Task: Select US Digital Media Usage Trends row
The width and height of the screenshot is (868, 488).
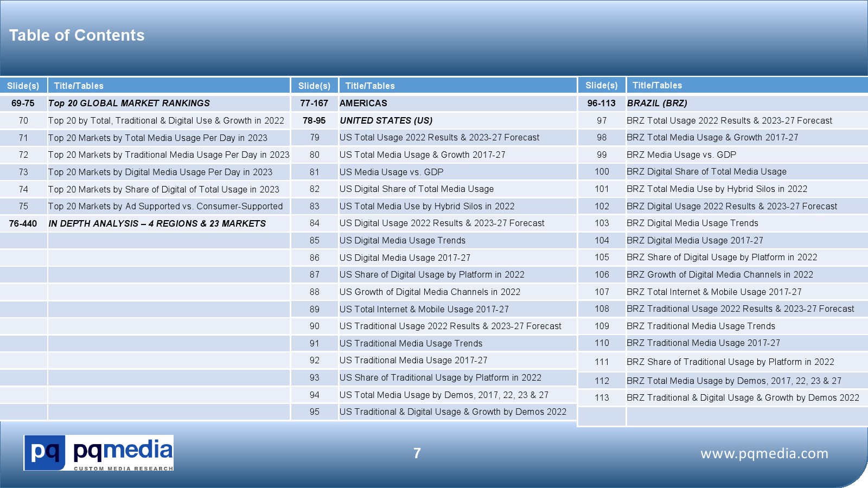Action: (402, 240)
